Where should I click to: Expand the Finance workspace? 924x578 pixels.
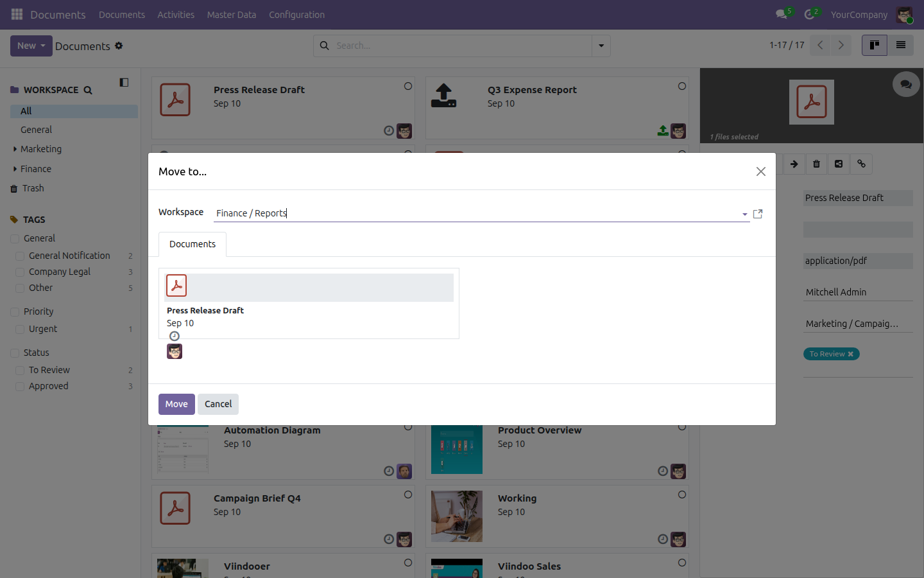click(x=15, y=169)
